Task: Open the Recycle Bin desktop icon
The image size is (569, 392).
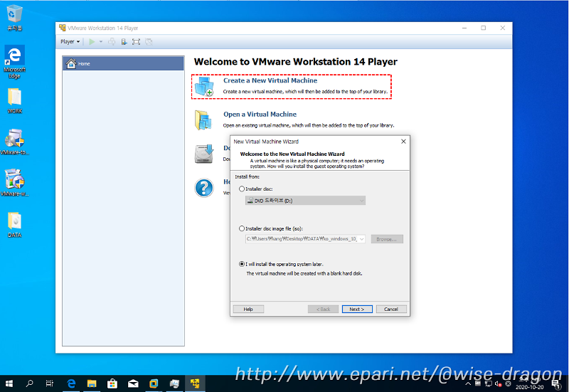Action: [14, 17]
